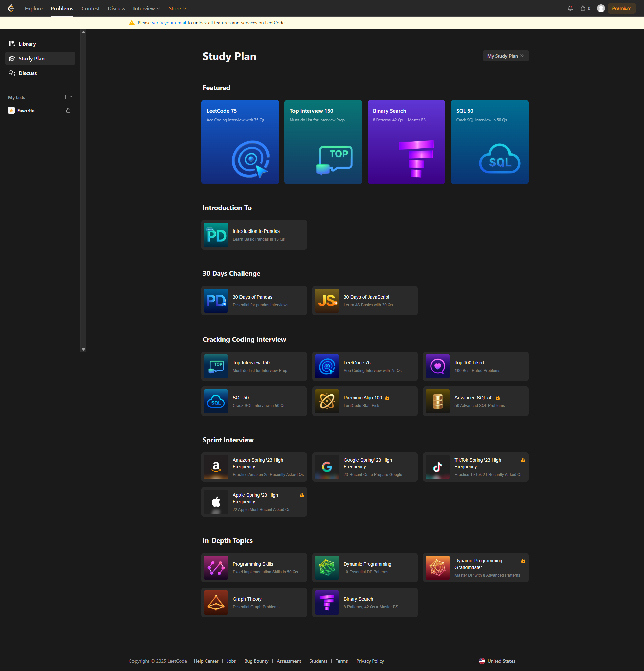The width and height of the screenshot is (644, 671).
Task: Open the Terms footer link
Action: [x=342, y=661]
